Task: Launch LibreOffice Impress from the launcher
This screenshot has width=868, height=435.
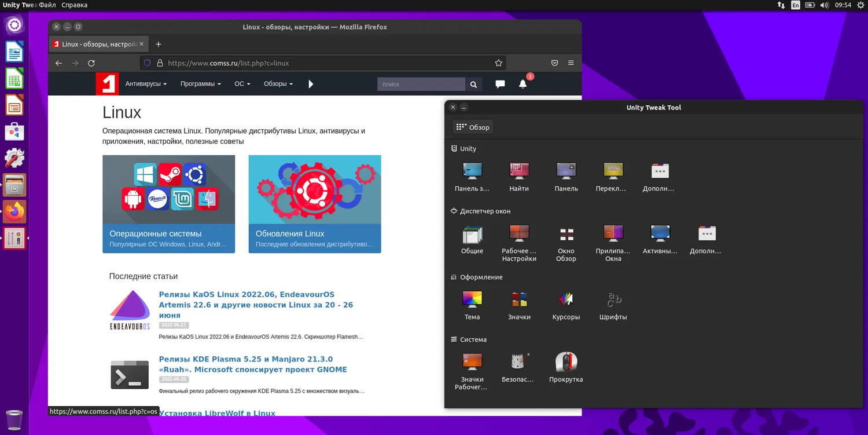Action: [14, 105]
